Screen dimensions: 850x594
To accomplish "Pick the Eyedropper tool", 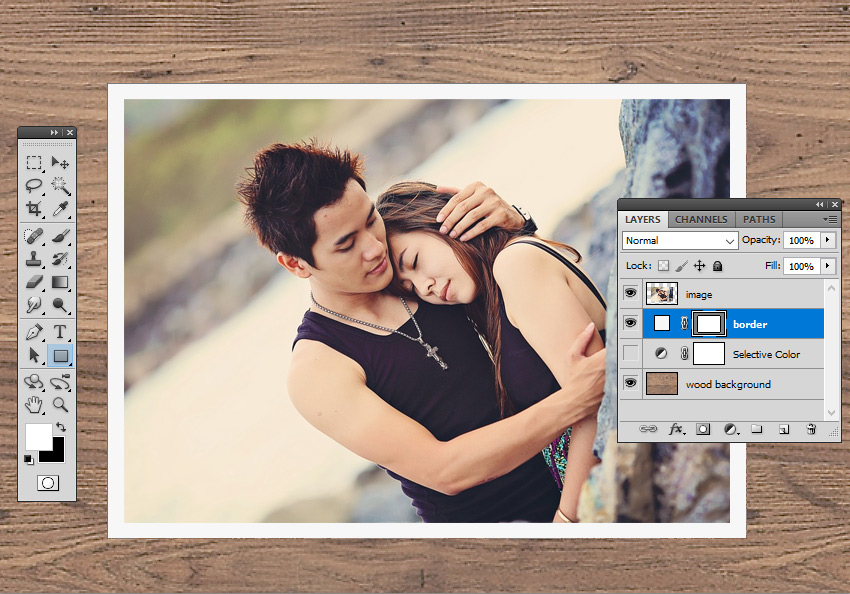I will (x=60, y=210).
